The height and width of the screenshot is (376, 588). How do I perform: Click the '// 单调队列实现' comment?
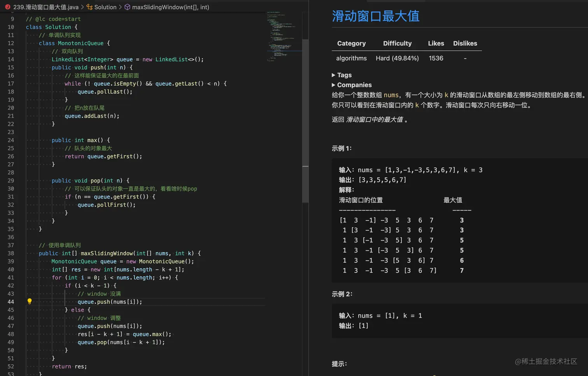(x=60, y=35)
